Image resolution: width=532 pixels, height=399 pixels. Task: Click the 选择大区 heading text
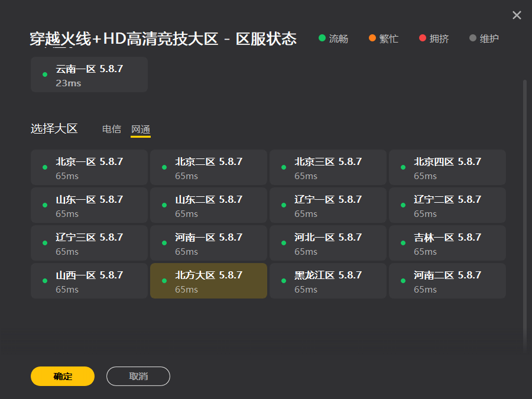[54, 129]
